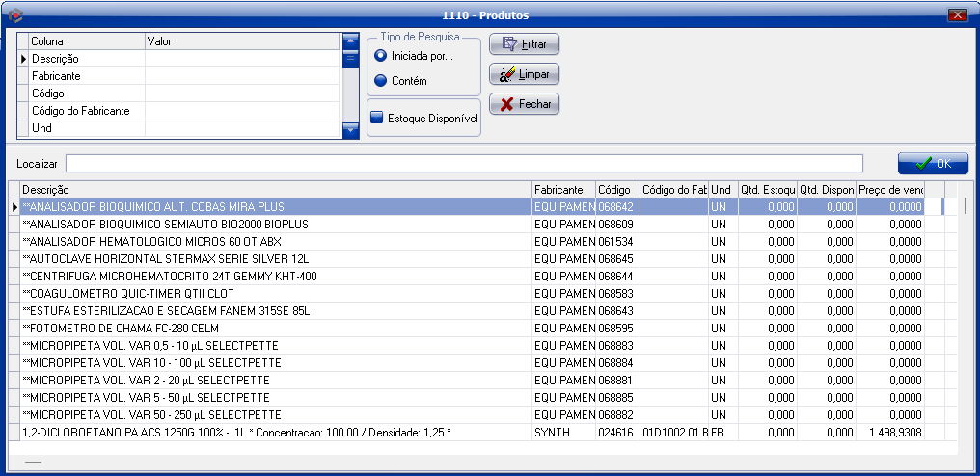Click the Código column header in grid
Image resolution: width=980 pixels, height=476 pixels.
616,190
